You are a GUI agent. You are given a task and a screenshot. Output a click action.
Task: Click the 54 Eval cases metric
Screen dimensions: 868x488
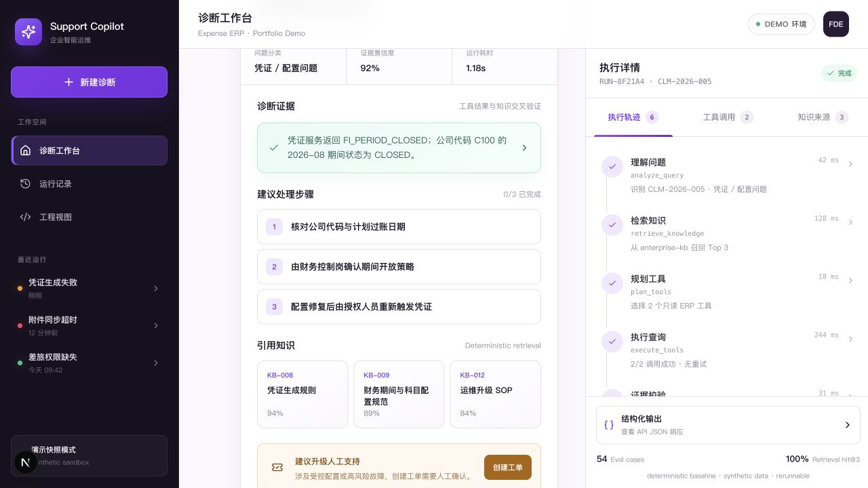click(x=620, y=459)
